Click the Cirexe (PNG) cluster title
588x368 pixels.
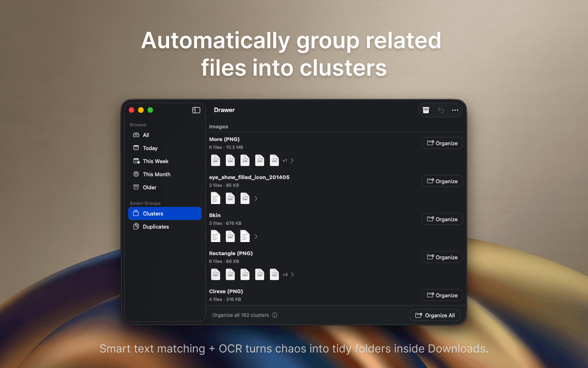(226, 291)
